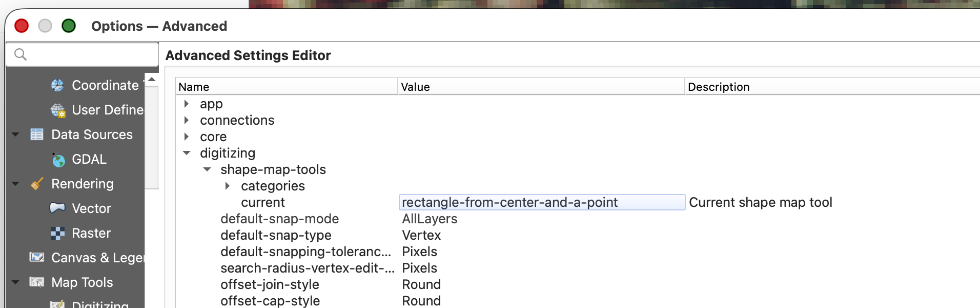Click the Vector rendering icon
The image size is (980, 308).
click(x=57, y=208)
